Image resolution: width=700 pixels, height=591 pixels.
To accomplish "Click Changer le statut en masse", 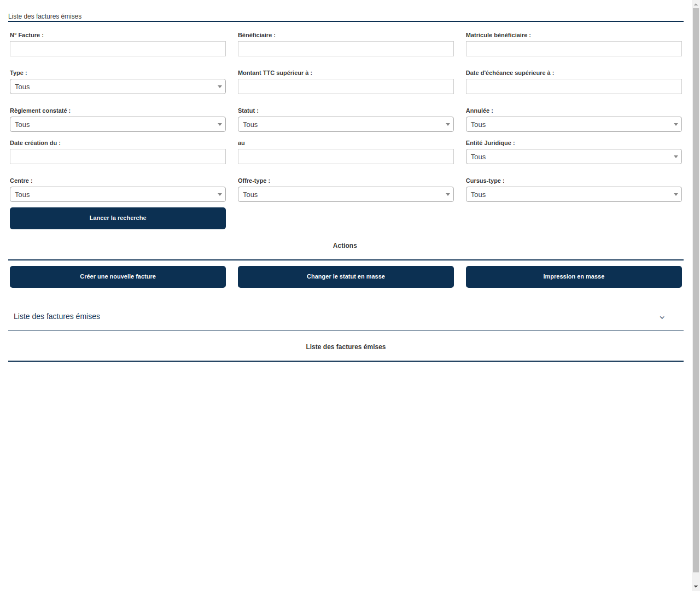I will click(346, 276).
